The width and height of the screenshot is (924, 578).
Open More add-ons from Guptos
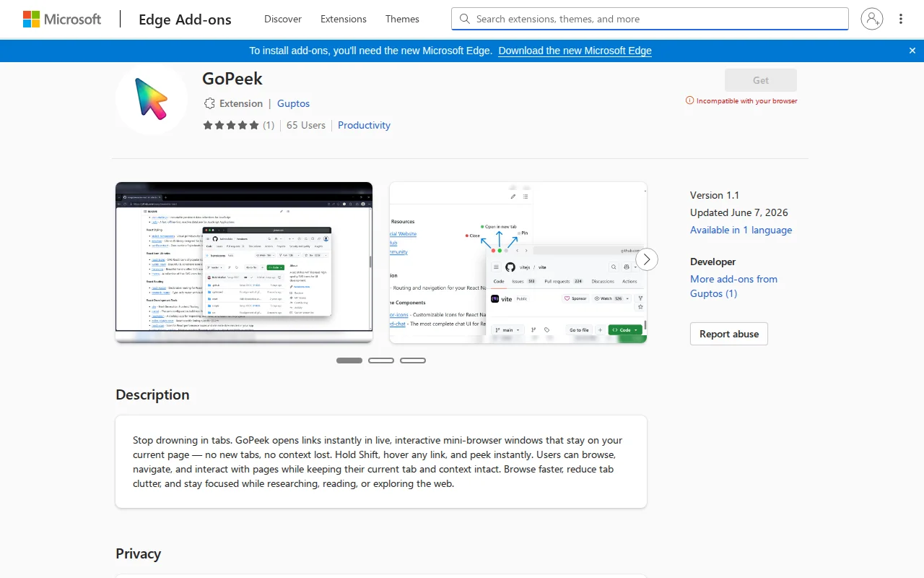click(733, 286)
